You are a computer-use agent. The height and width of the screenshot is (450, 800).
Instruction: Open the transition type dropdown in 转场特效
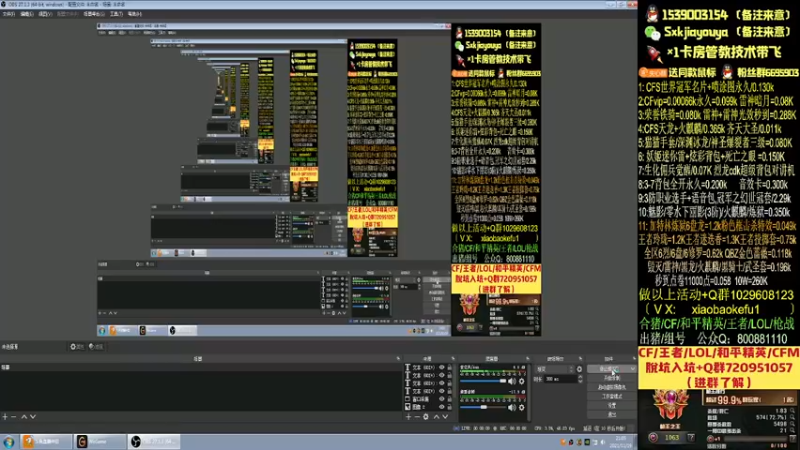tap(554, 369)
